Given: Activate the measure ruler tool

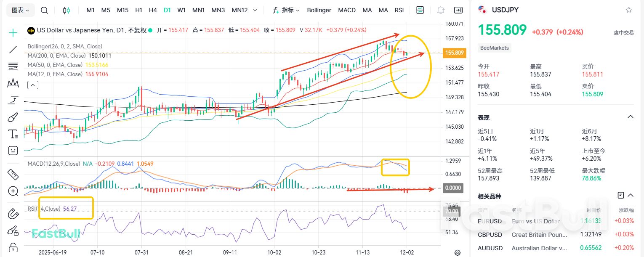Looking at the screenshot, I should pyautogui.click(x=13, y=174).
